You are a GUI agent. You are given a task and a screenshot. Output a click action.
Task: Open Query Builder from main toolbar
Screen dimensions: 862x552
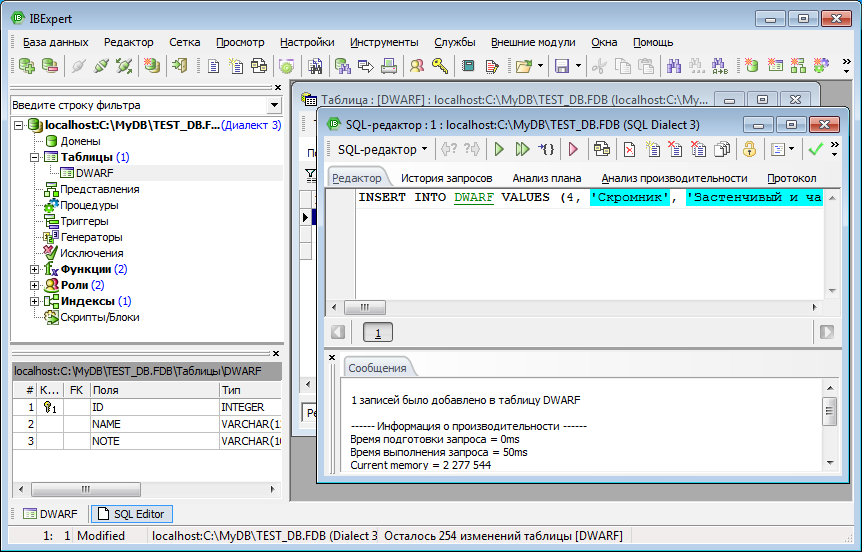click(x=259, y=67)
